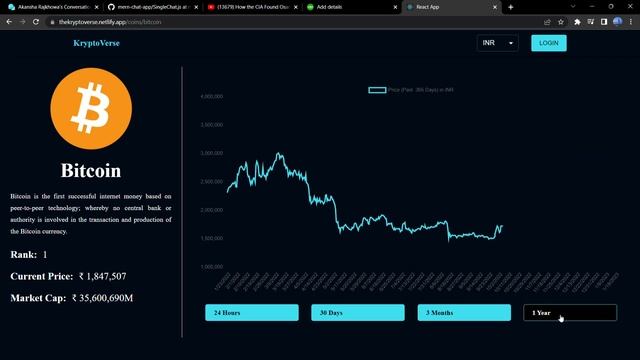Click the Bitcoin description paragraph
Screen dimensions: 640x360
(x=91, y=213)
